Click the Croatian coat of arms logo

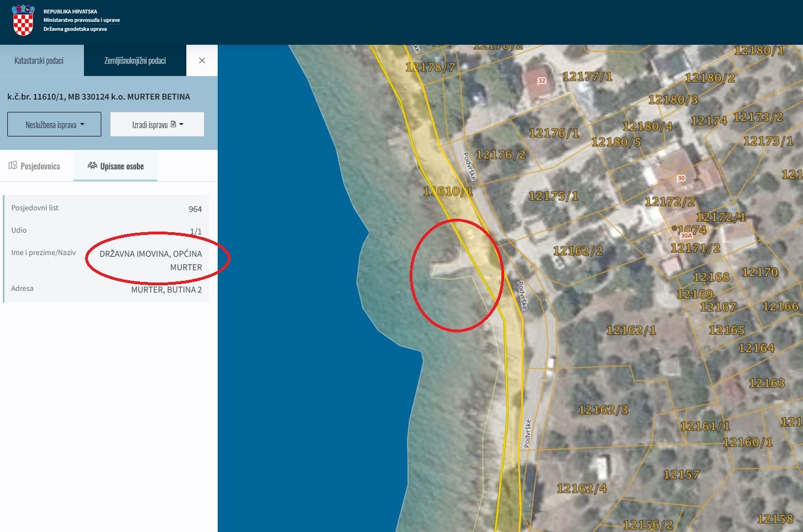(x=23, y=20)
